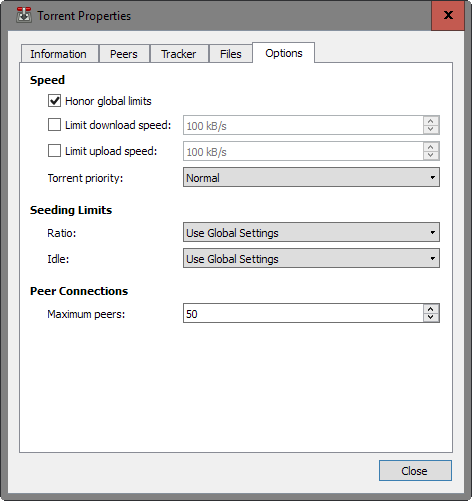Image resolution: width=472 pixels, height=501 pixels.
Task: Decrease upload speed limit with down arrow
Action: tap(431, 155)
